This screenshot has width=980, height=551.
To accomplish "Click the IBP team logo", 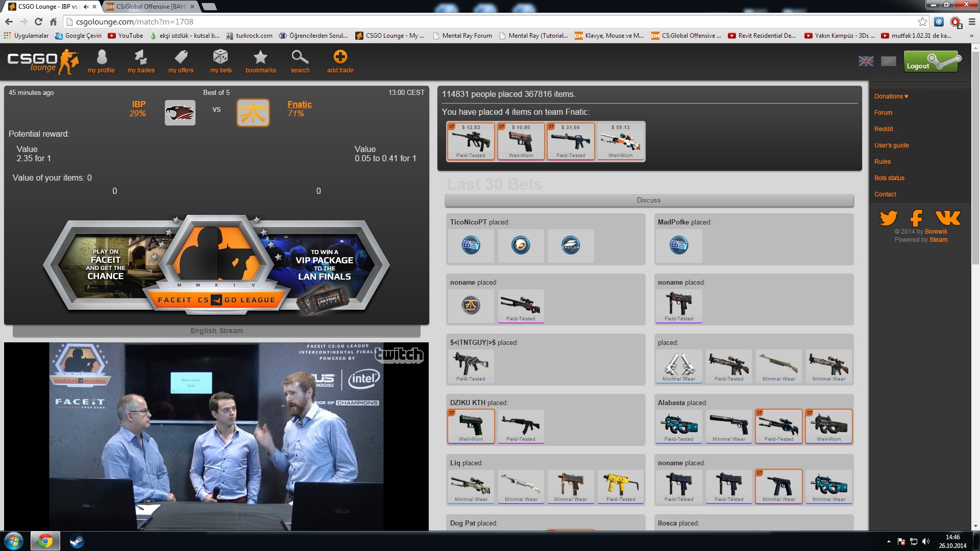I will [180, 112].
